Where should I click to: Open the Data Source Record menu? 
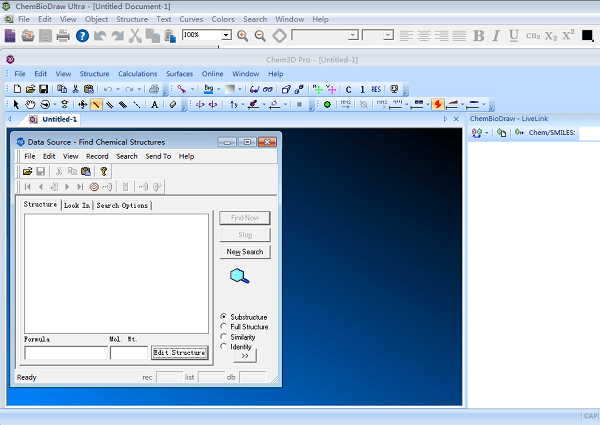click(97, 156)
